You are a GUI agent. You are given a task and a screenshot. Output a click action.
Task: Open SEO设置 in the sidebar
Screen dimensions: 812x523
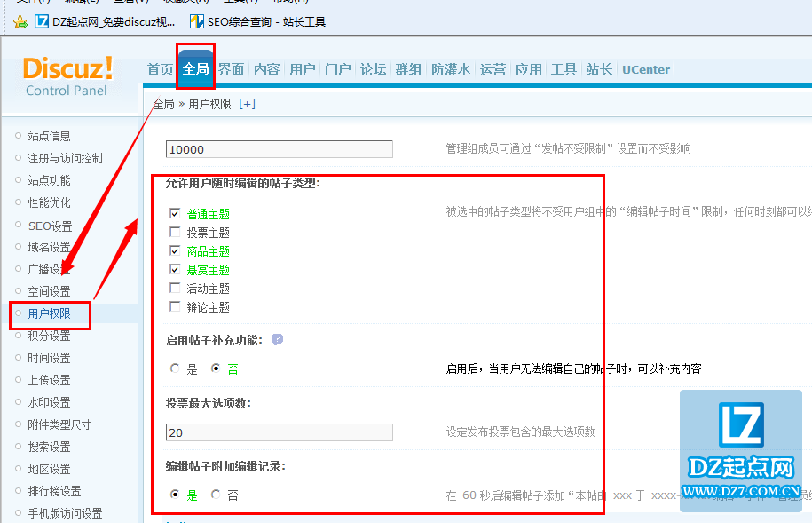(x=51, y=226)
